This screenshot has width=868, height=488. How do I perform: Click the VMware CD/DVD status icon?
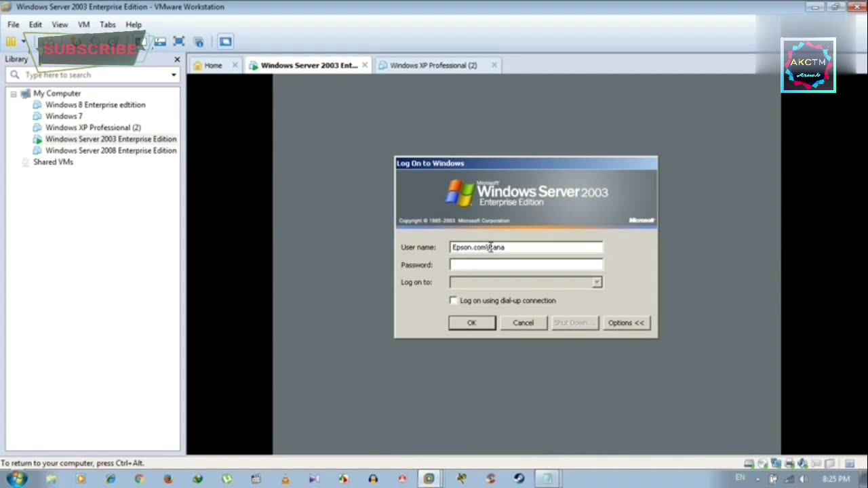[x=762, y=464]
